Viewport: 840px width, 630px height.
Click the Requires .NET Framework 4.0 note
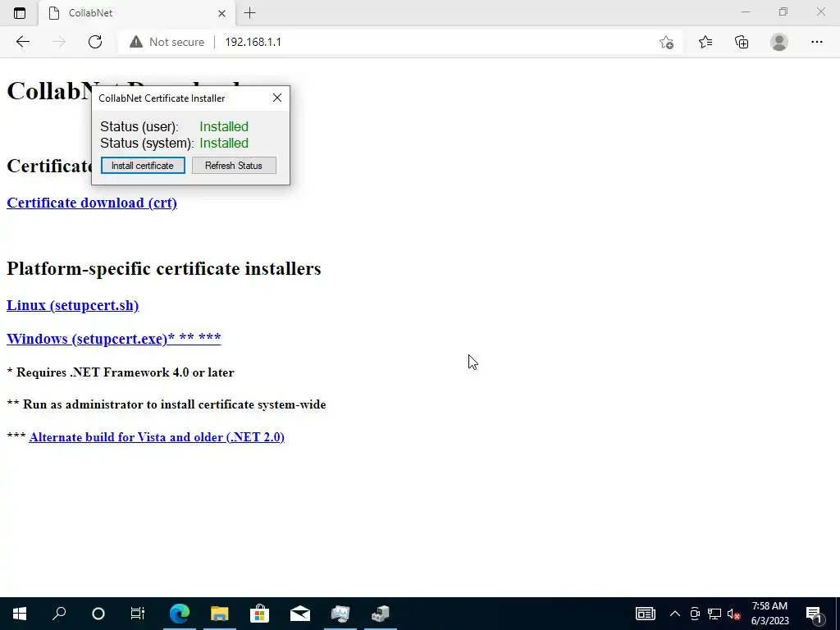pos(121,372)
